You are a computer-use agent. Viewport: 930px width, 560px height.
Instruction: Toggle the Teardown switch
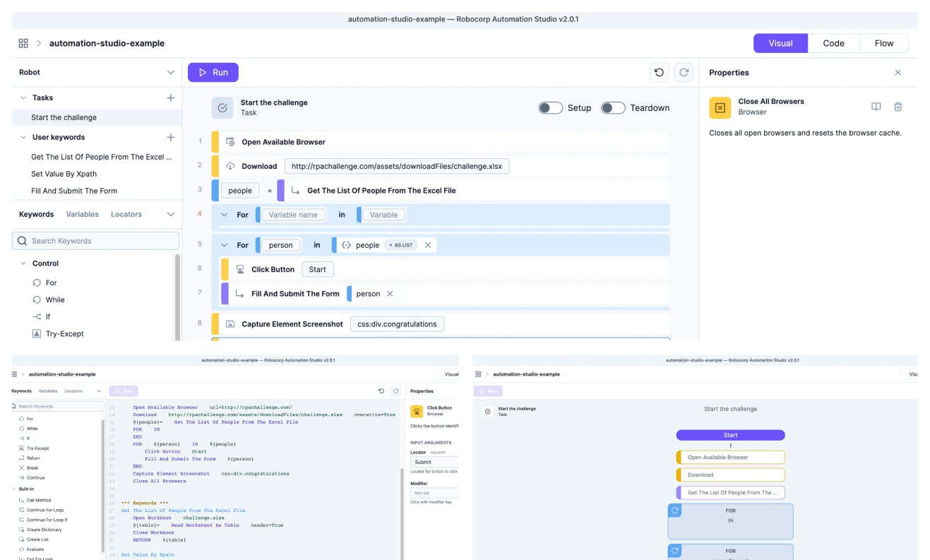tap(613, 108)
